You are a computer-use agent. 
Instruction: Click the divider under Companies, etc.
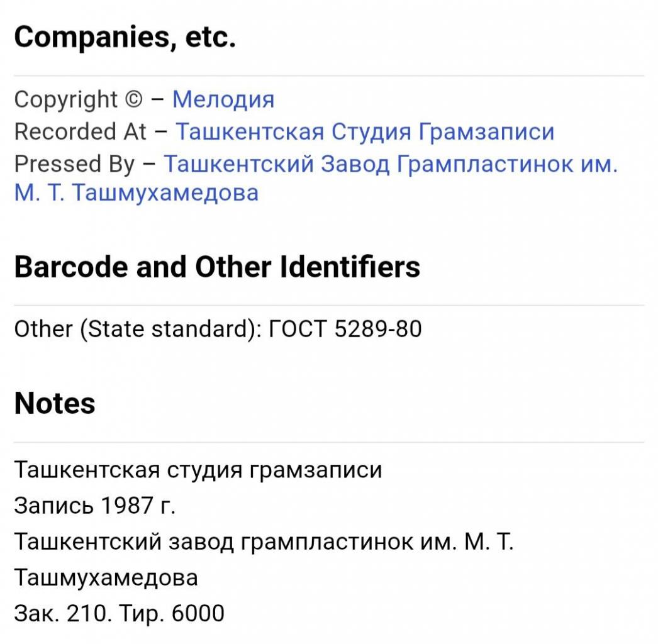click(x=329, y=76)
